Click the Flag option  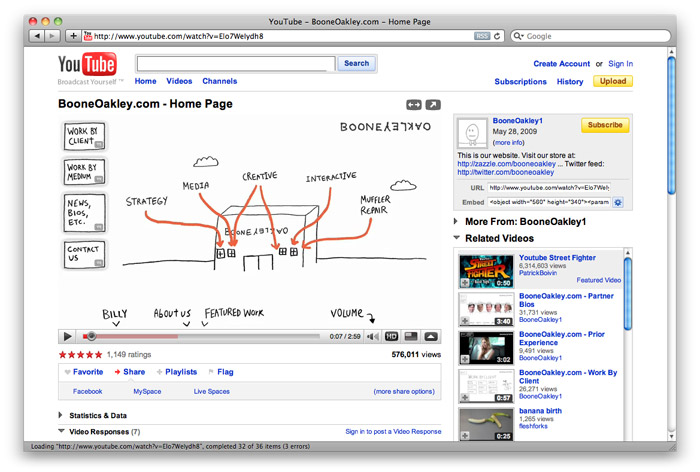pyautogui.click(x=221, y=372)
